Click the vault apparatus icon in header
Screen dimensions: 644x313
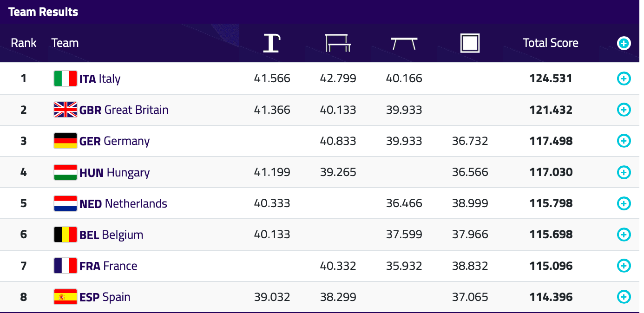[x=272, y=43]
